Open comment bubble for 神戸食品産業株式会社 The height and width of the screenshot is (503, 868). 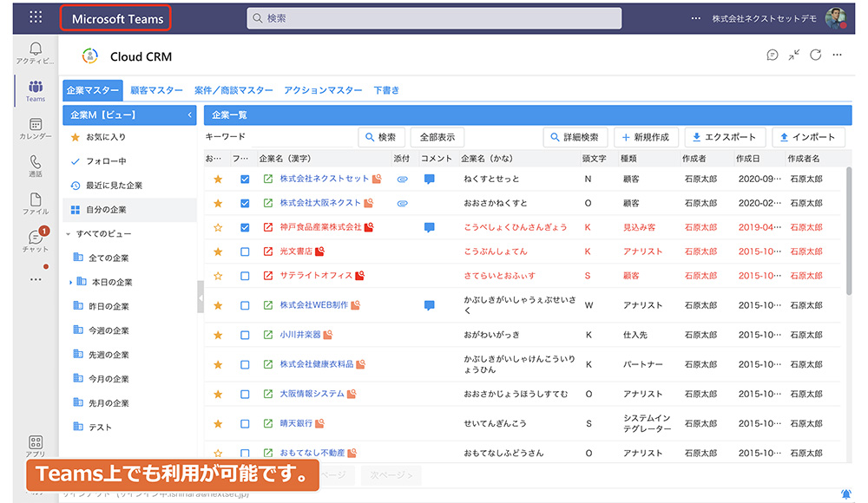pos(429,227)
